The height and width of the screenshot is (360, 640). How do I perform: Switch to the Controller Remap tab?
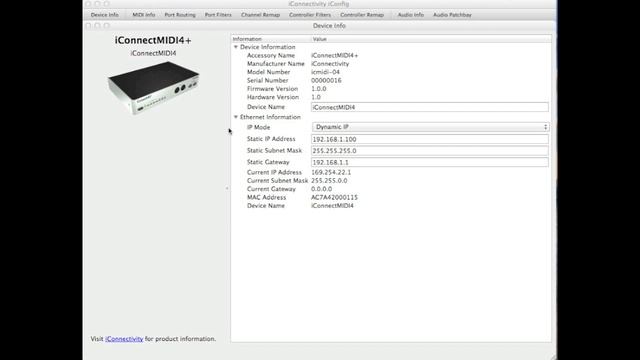pyautogui.click(x=362, y=15)
